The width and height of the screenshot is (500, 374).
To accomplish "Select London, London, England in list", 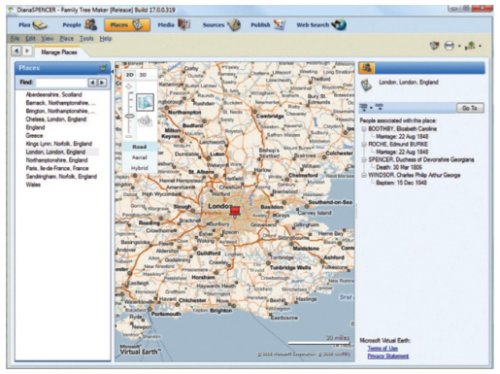I will tap(55, 152).
